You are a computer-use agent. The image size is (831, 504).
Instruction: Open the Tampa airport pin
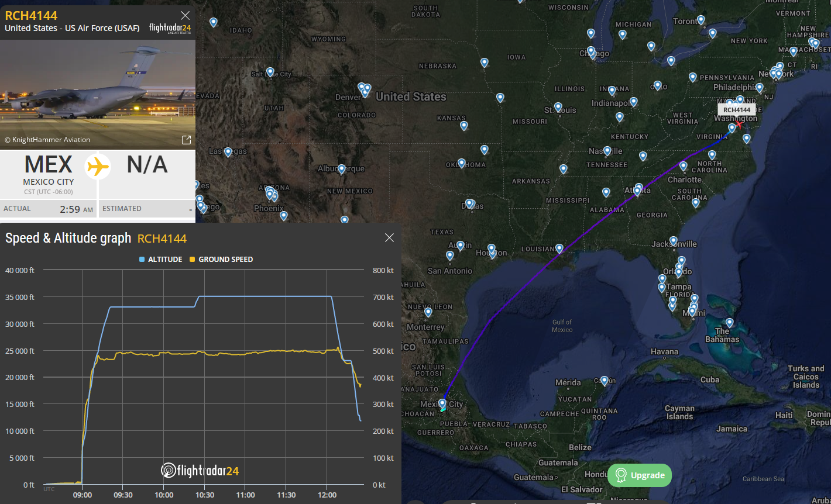pyautogui.click(x=662, y=287)
